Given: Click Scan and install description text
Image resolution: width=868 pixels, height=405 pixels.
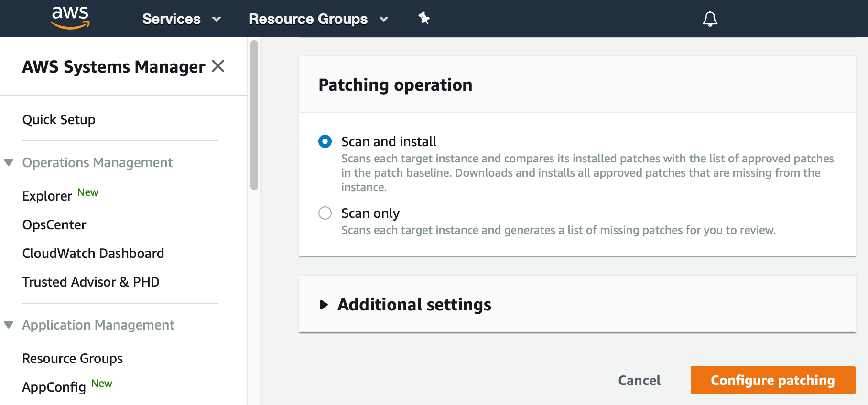Looking at the screenshot, I should click(x=587, y=173).
